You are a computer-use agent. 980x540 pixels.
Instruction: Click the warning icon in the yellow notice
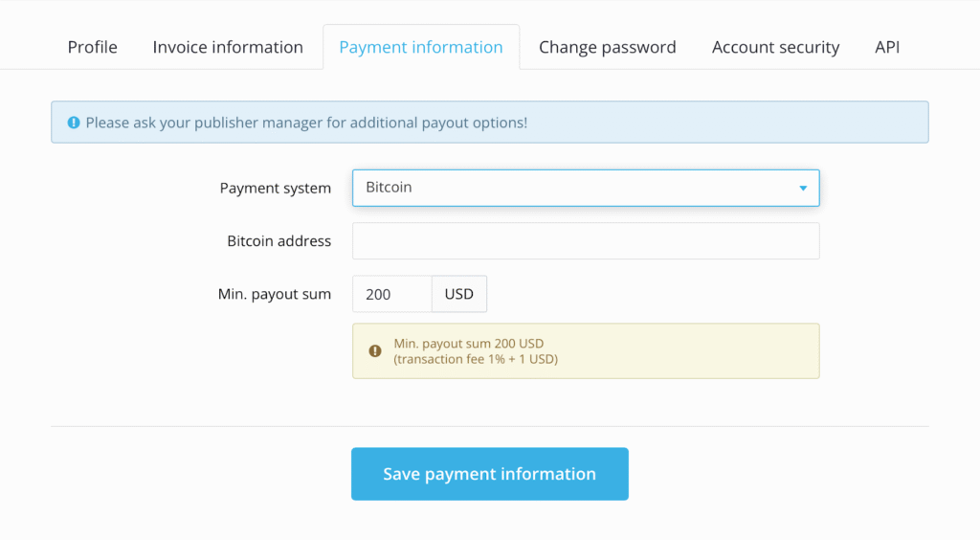tap(375, 351)
